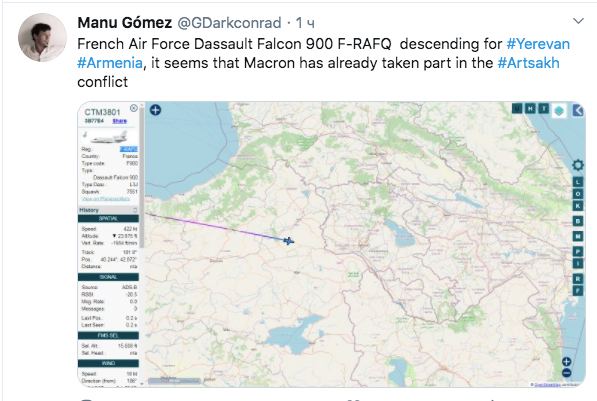Viewport: 597px width, 401px height.
Task: Click the T button in map header
Action: point(544,109)
